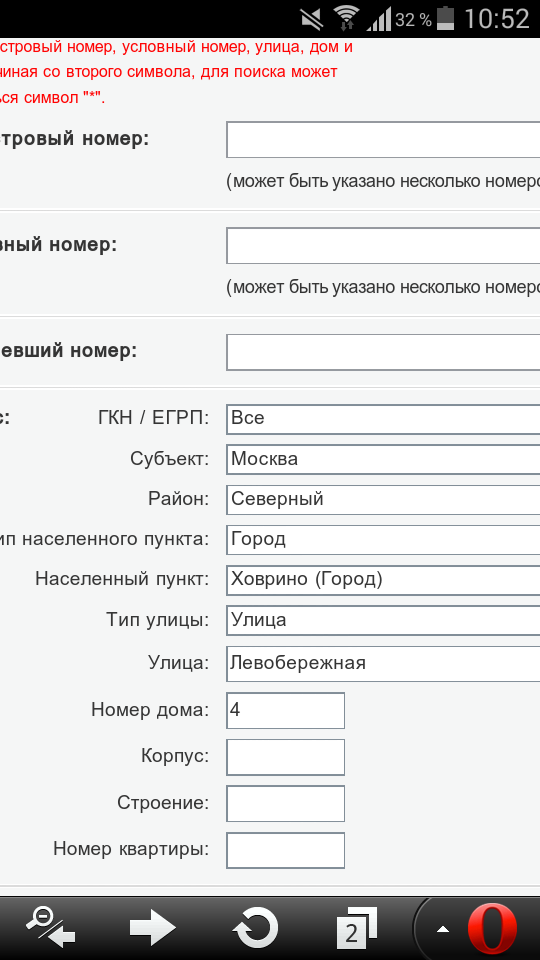Click the Номер дома field containing 4
Viewport: 540px width, 960px height.
(x=285, y=710)
